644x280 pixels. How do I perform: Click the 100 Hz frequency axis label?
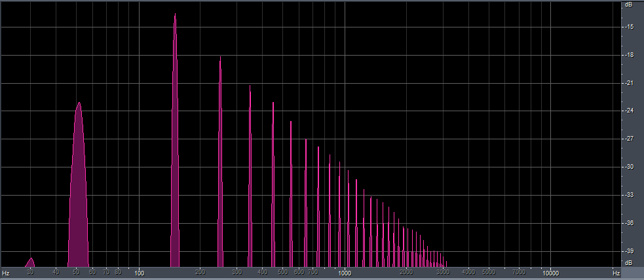[x=140, y=272]
